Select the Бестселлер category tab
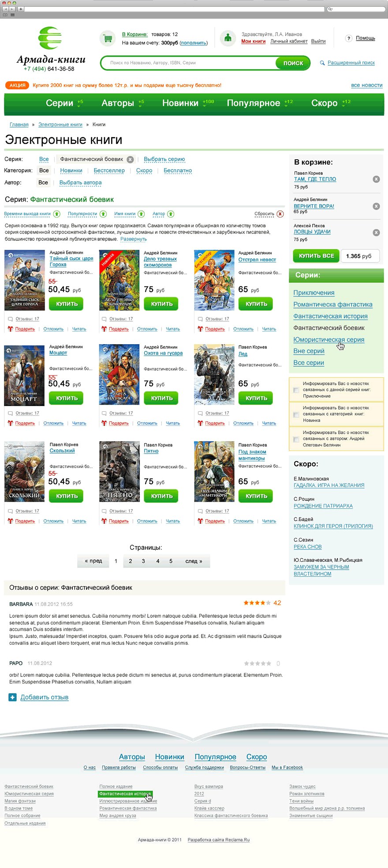 coord(109,171)
